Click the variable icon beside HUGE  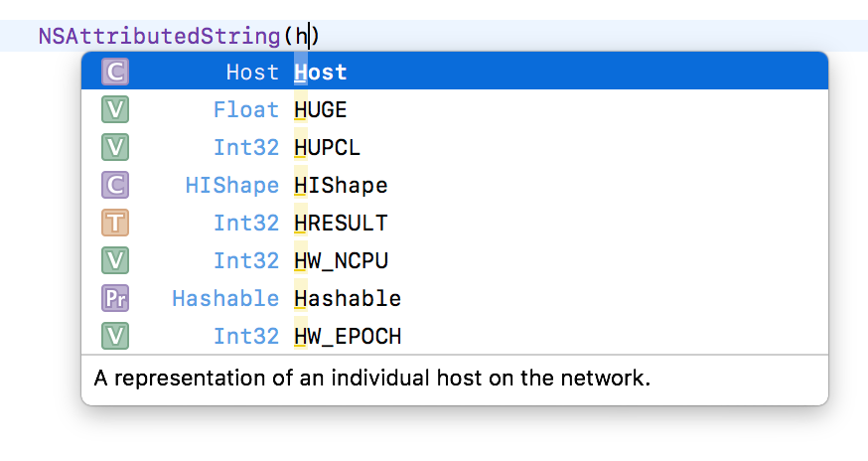pos(115,109)
